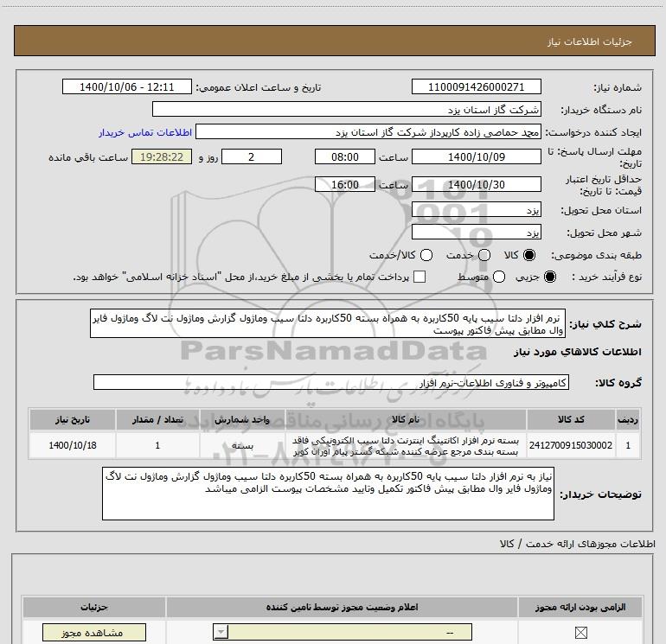Select the کالا radio button
666x644 pixels.
point(529,255)
